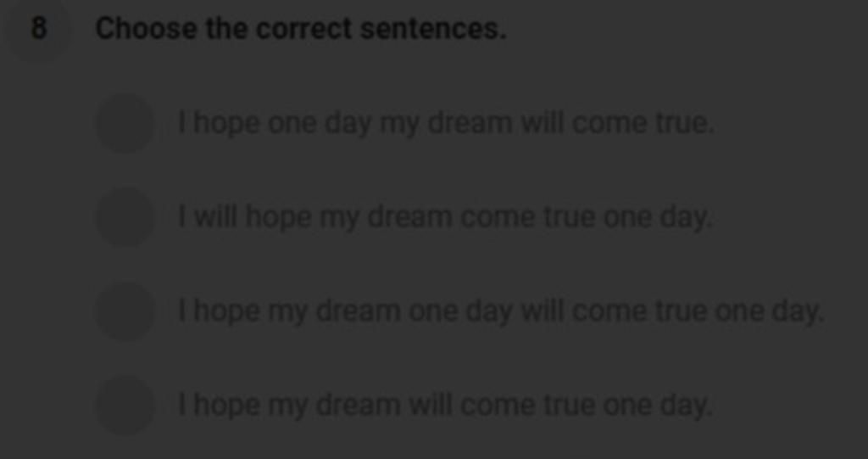Choose the answer beginning 'I hope one day'
This screenshot has width=868, height=459.
pyautogui.click(x=446, y=123)
